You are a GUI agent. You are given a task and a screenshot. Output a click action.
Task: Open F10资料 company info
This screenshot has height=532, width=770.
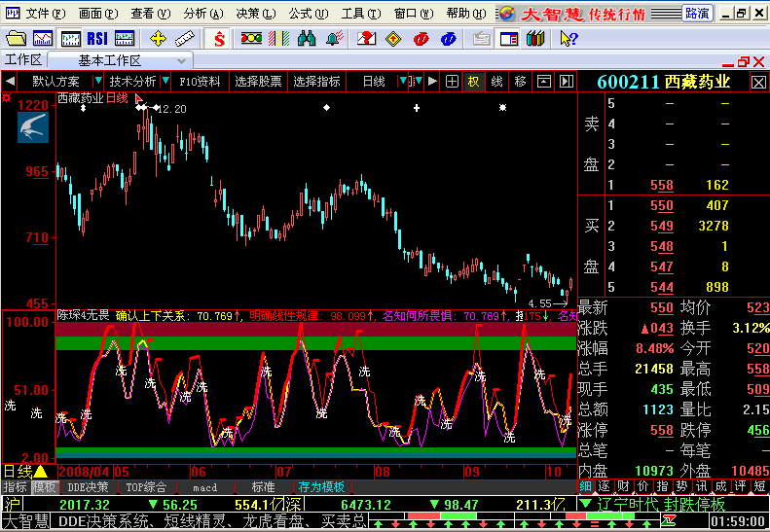(200, 81)
